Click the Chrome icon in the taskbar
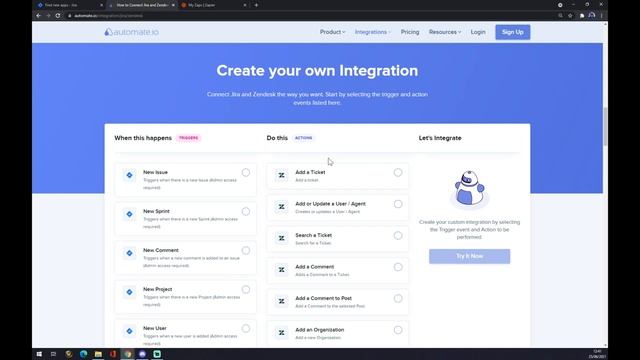 coord(128,354)
